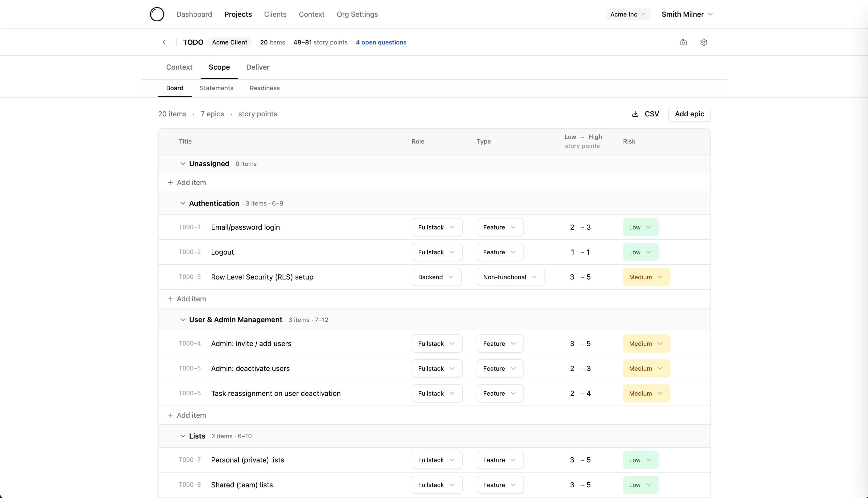The width and height of the screenshot is (868, 498).
Task: Click plus icon under Authentication epic
Action: pyautogui.click(x=170, y=299)
